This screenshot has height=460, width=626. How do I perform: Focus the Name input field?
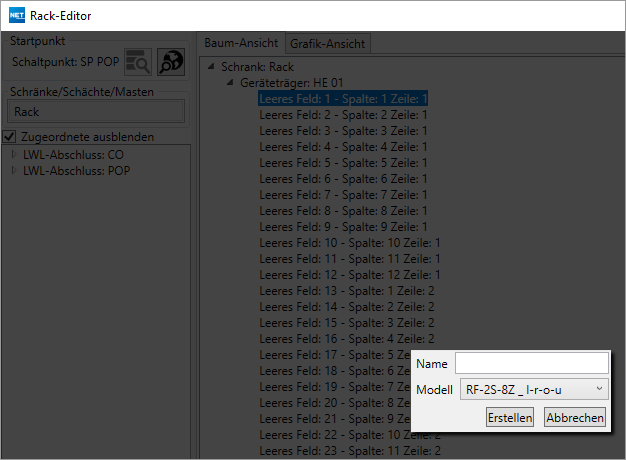(532, 363)
